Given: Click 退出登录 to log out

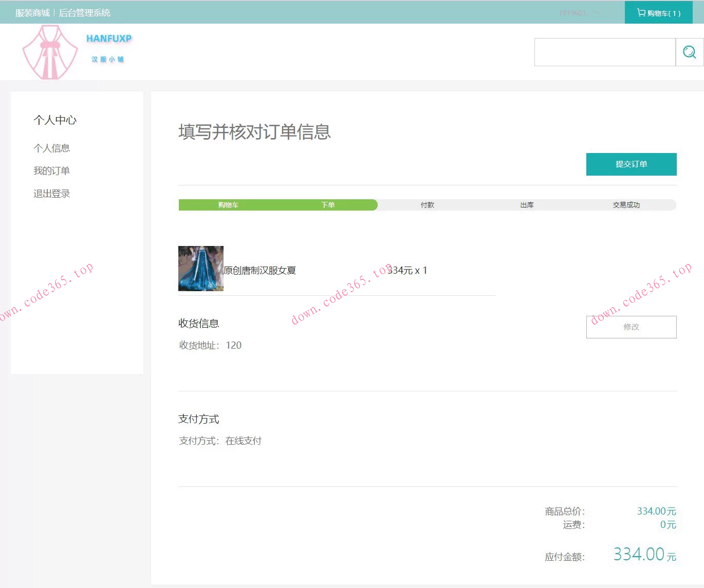Looking at the screenshot, I should (52, 193).
